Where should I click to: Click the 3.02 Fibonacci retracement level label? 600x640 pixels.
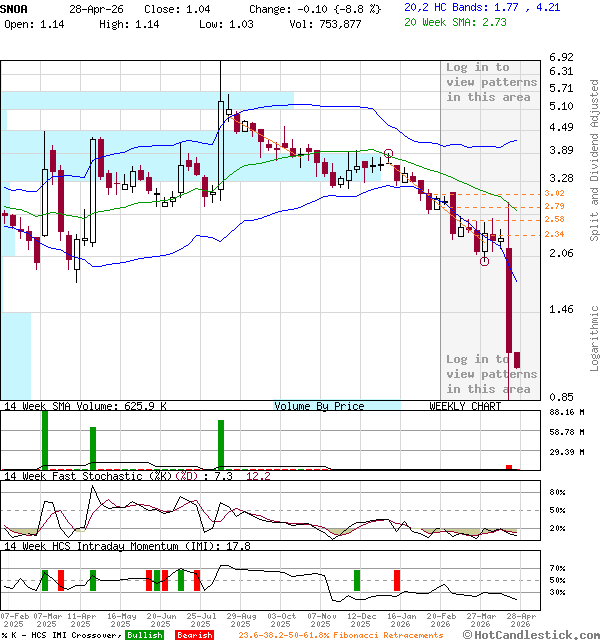527,193
